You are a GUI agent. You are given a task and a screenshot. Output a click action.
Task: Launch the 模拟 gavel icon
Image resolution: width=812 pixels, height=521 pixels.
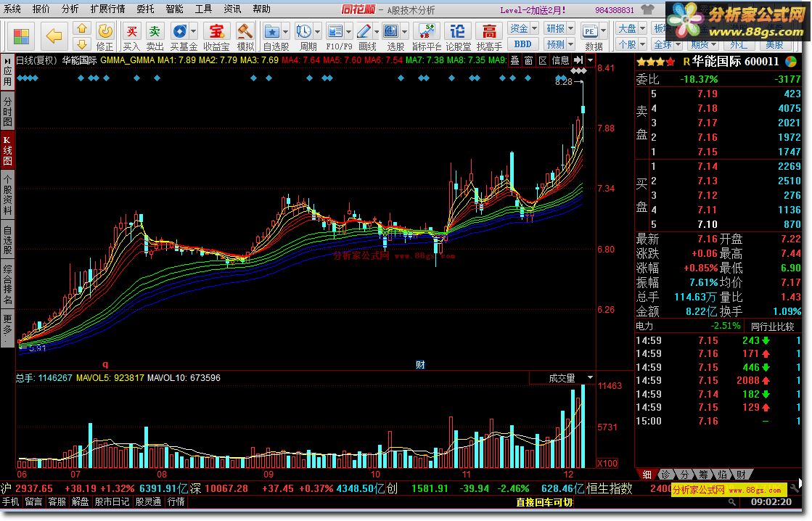[245, 32]
